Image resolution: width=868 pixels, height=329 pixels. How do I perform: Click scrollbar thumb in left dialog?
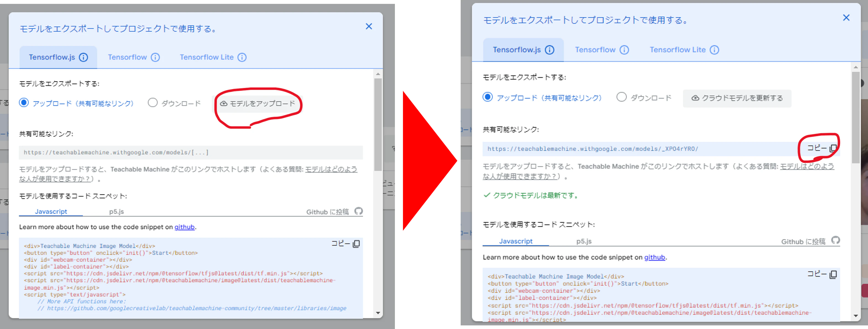click(x=378, y=124)
